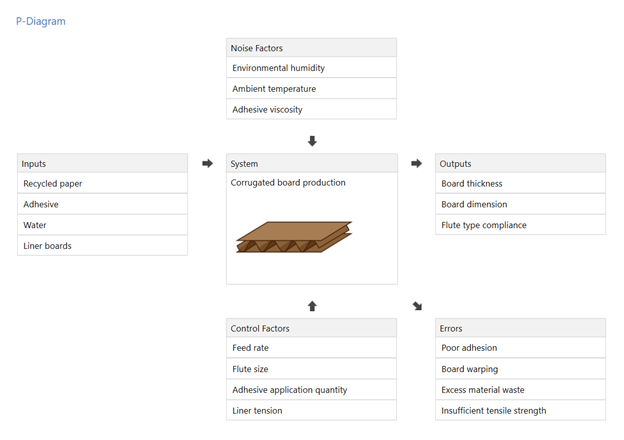Select the Noise Factors header
The image size is (624, 440).
[x=311, y=48]
